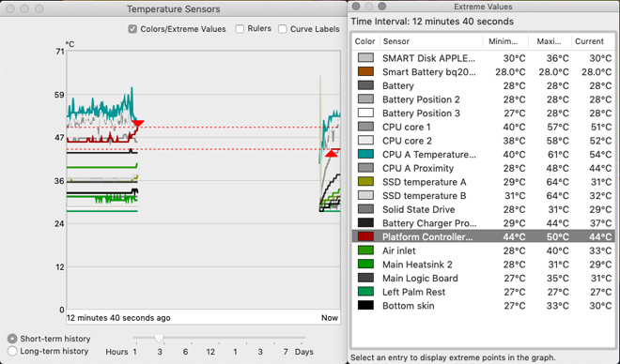Screen dimensions: 620x364
Task: Select the CPU A Temperature sensor name
Action: pos(429,155)
